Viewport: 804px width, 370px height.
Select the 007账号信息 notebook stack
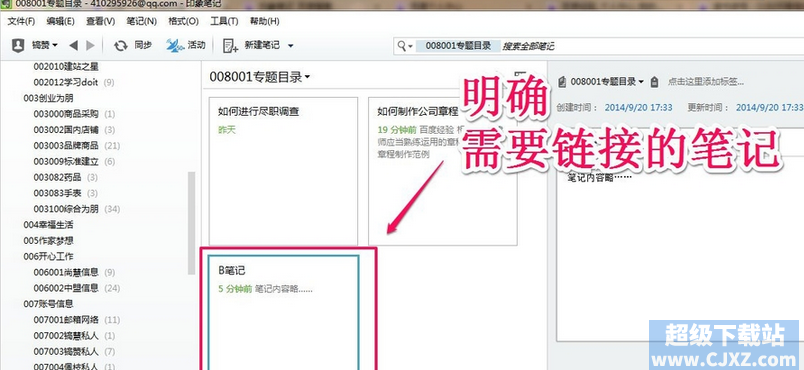(48, 304)
